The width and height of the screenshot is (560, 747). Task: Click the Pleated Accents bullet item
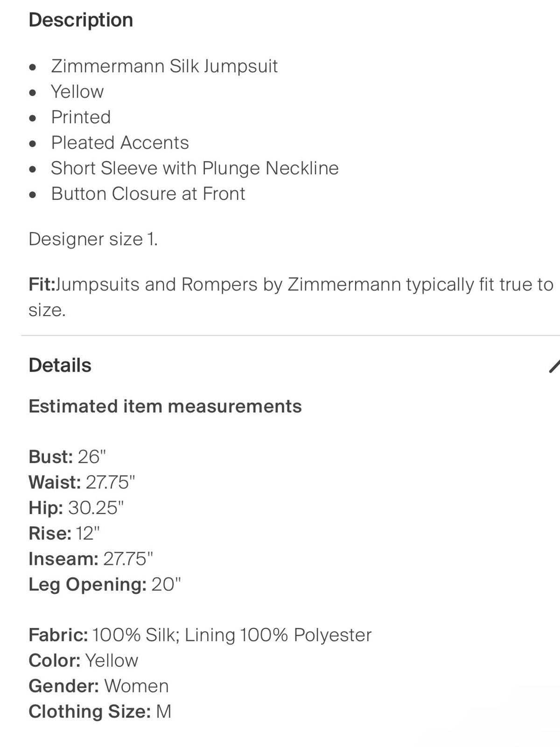(x=120, y=142)
